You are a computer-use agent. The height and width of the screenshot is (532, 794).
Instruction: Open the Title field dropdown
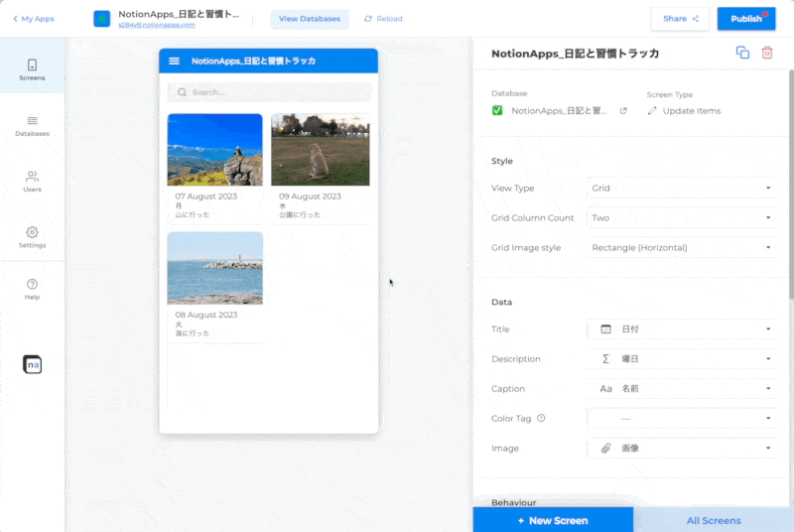(681, 329)
